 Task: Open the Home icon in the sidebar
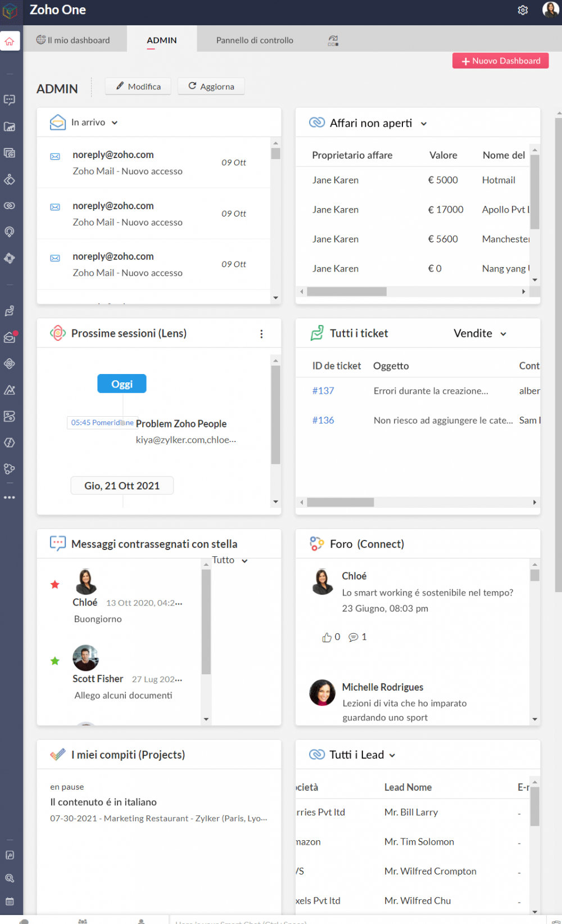point(10,41)
